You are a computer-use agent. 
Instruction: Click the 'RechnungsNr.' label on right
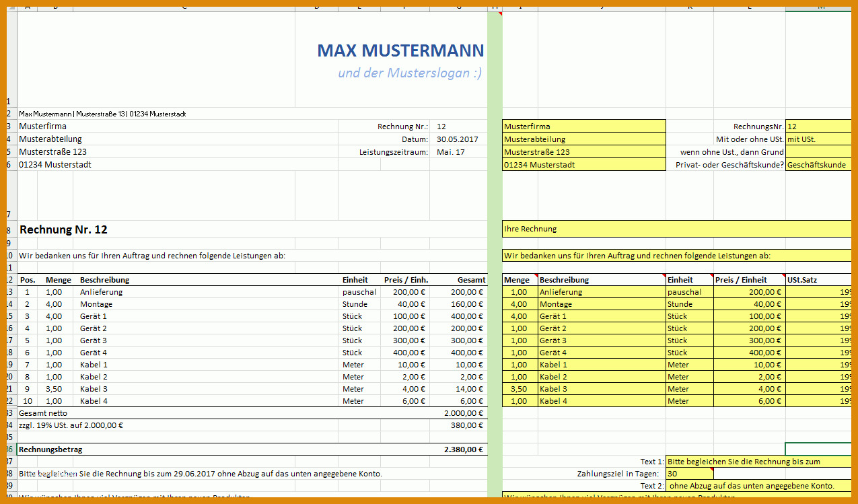[x=758, y=127]
